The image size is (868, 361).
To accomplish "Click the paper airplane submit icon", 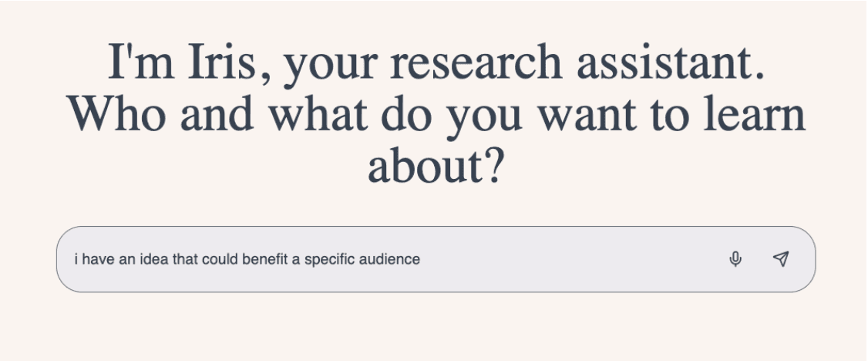I will point(781,258).
